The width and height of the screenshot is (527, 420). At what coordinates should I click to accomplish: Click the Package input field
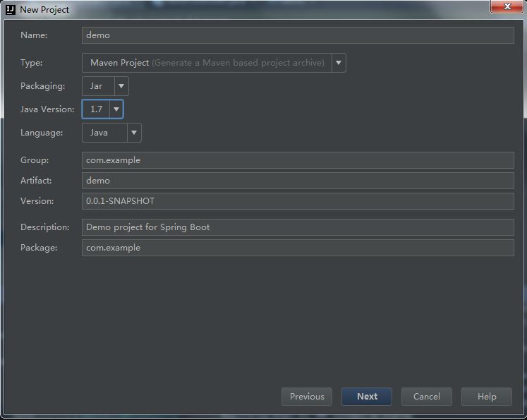[x=298, y=248]
